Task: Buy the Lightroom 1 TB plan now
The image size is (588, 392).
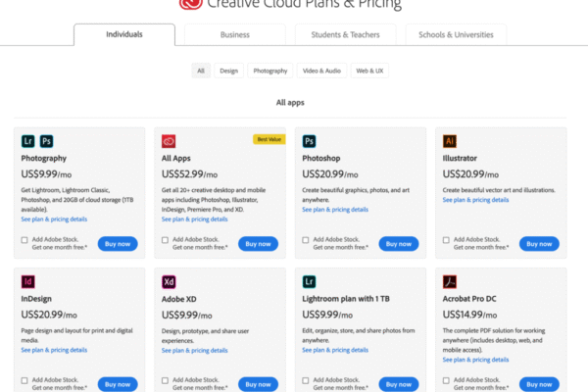Action: pyautogui.click(x=399, y=384)
